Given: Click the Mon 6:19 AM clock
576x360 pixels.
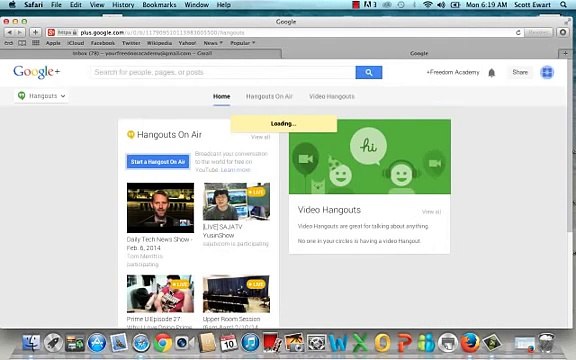Looking at the screenshot, I should [486, 5].
